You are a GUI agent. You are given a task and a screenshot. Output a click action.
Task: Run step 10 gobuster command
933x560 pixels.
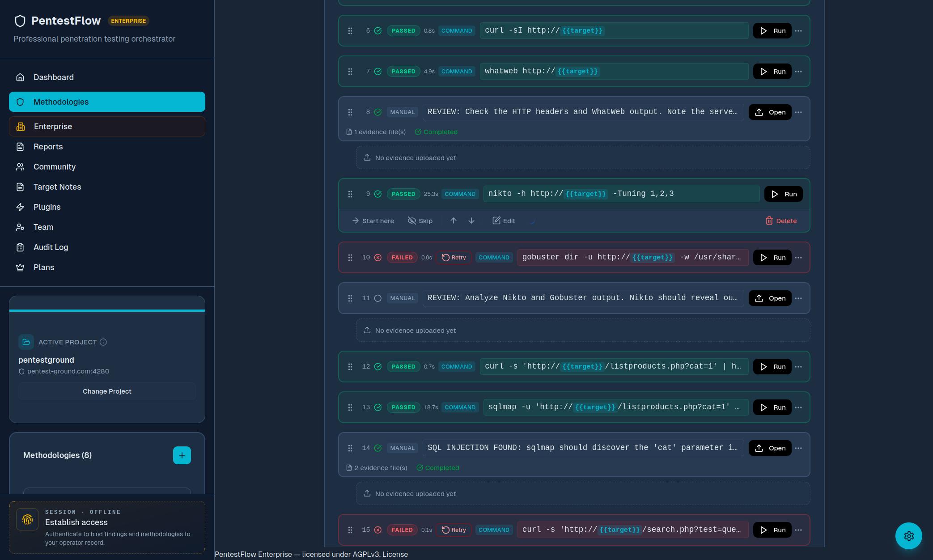click(772, 258)
